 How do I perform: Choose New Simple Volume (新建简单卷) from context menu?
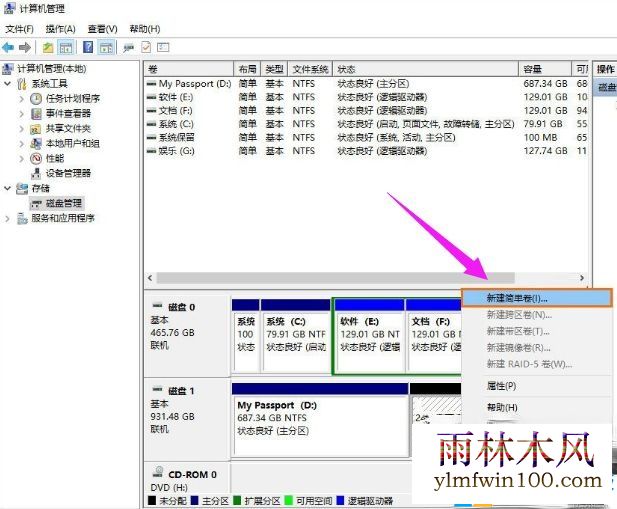click(536, 298)
